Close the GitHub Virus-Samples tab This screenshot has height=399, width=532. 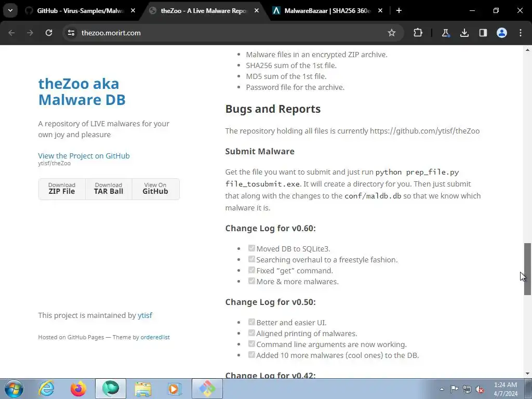(133, 10)
